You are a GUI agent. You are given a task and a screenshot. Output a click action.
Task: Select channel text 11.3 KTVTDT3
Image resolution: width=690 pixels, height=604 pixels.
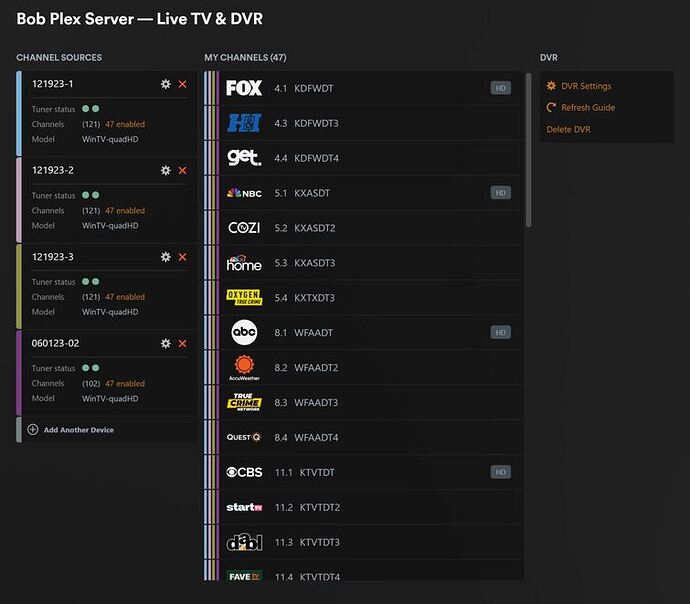(x=307, y=542)
